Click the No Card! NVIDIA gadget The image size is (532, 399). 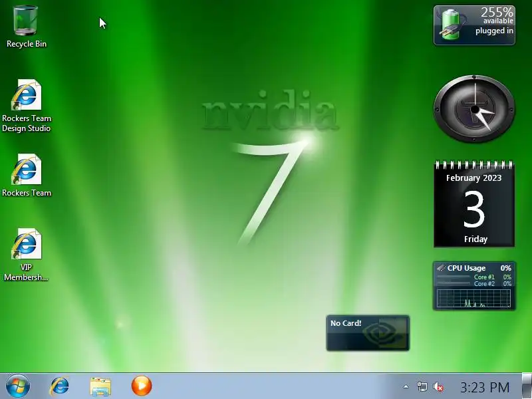point(368,333)
